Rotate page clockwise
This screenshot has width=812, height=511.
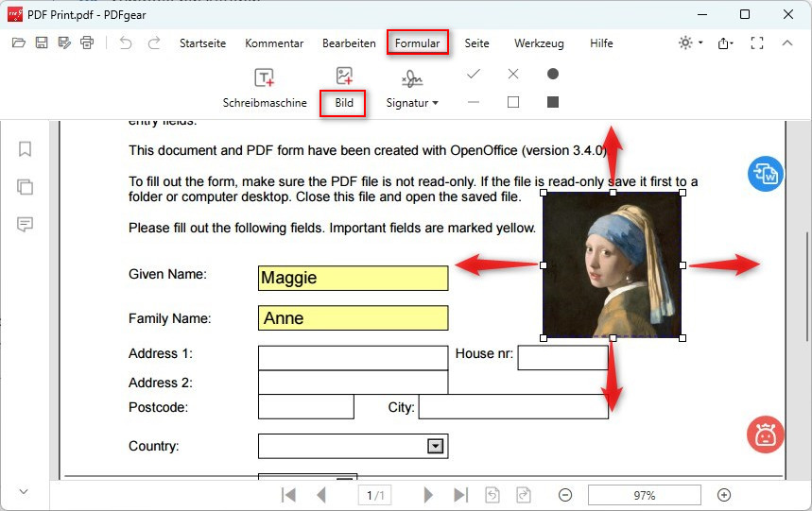coord(524,495)
